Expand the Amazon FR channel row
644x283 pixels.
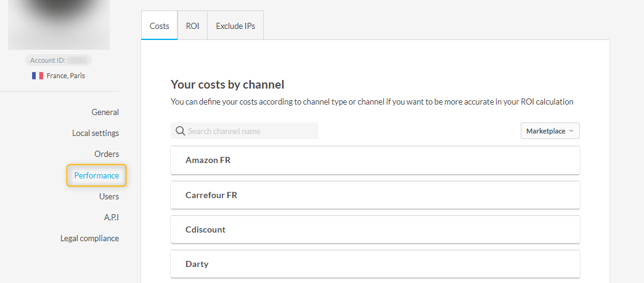[x=375, y=160]
